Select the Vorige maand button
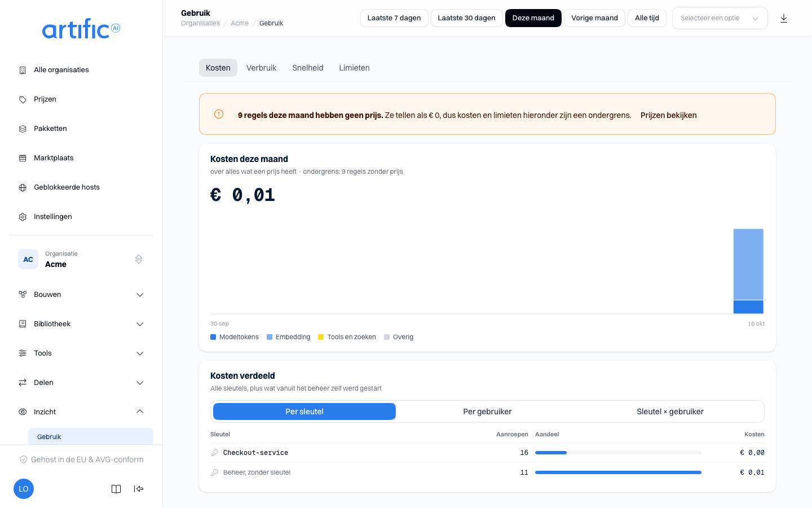Viewport: 812px width, 508px height. pos(594,18)
